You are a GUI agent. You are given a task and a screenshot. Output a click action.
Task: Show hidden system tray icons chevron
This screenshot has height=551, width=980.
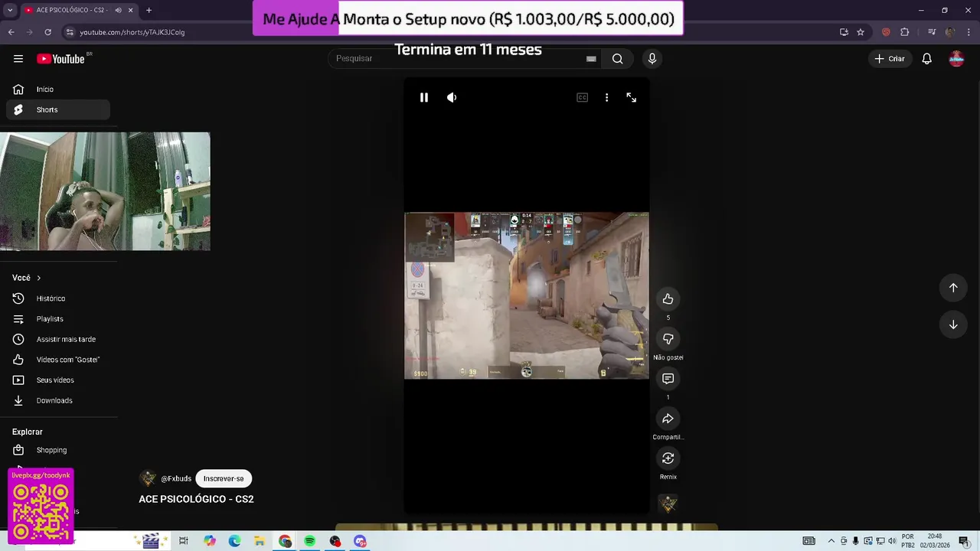[831, 541]
